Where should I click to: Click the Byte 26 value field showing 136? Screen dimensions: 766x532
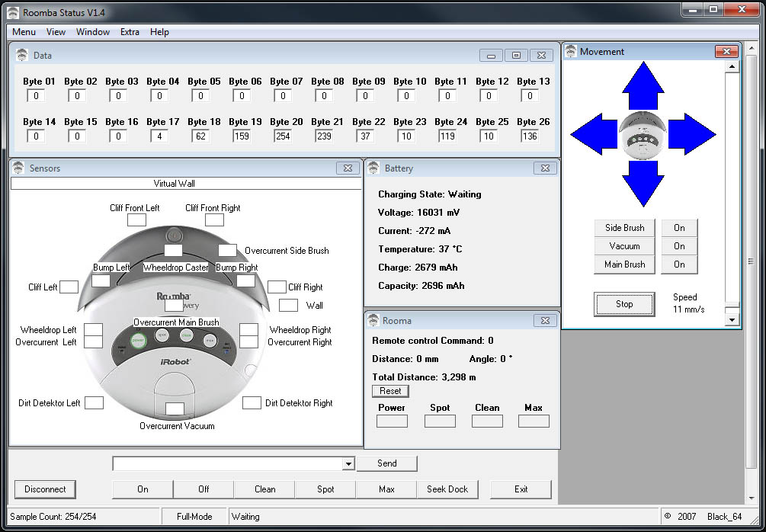coord(530,136)
